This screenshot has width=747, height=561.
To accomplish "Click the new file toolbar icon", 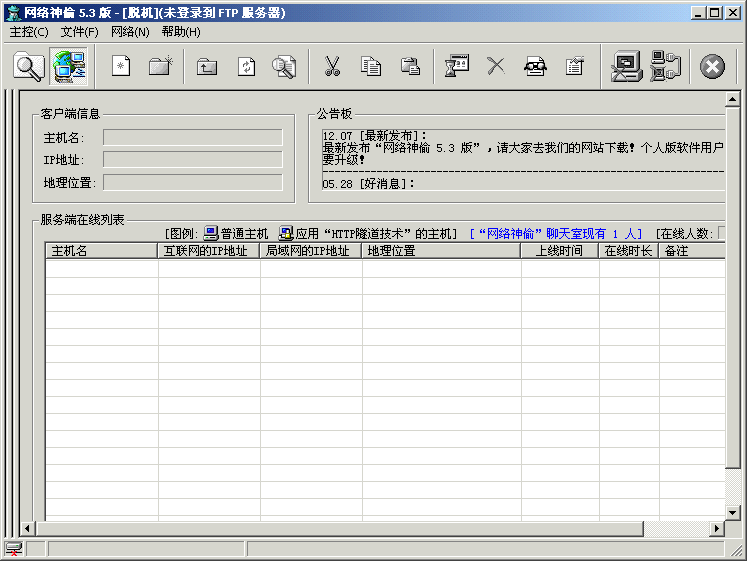I will [x=121, y=67].
